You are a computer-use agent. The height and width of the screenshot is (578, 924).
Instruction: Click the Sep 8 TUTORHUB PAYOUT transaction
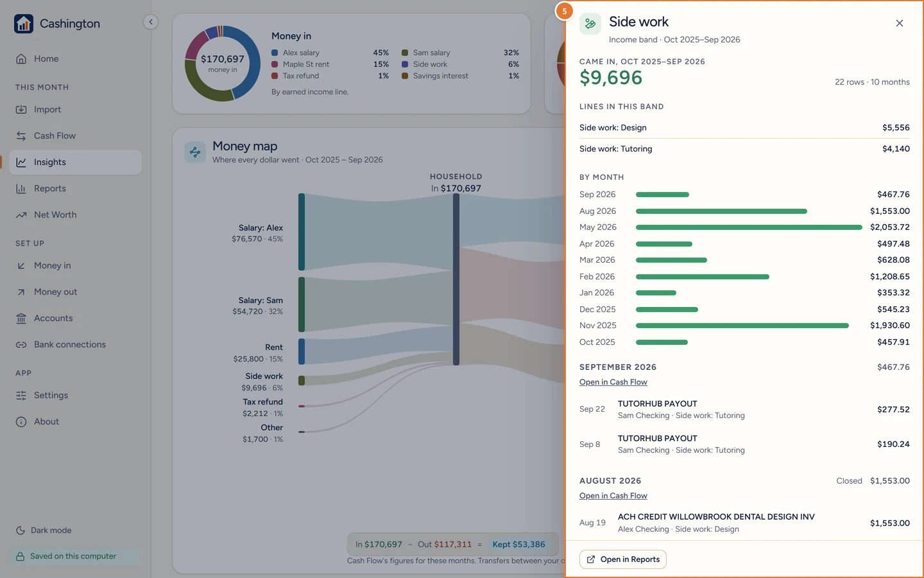click(x=744, y=444)
